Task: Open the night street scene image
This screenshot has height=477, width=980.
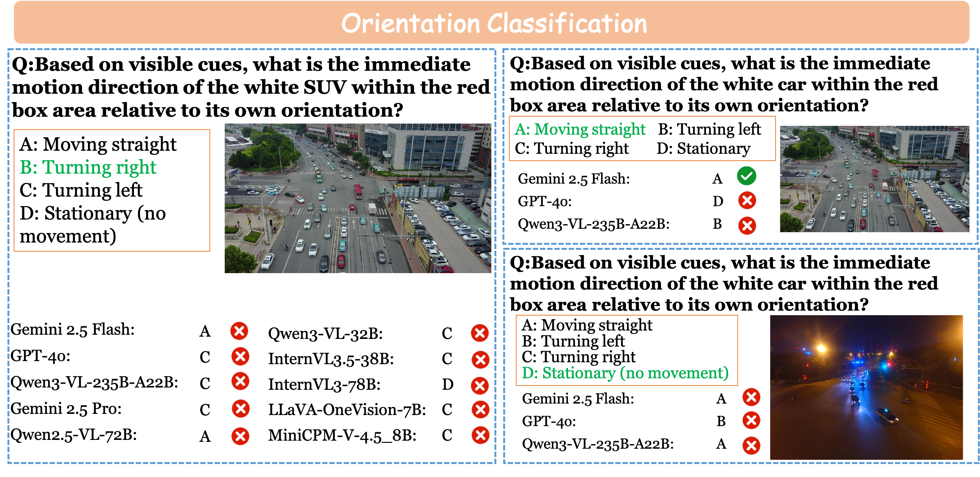Action: [866, 387]
